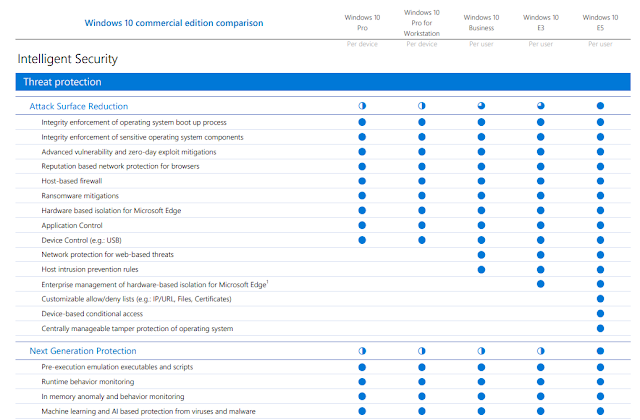This screenshot has height=420, width=640.
Task: Select the Windows 10 Business column header
Action: pyautogui.click(x=481, y=23)
